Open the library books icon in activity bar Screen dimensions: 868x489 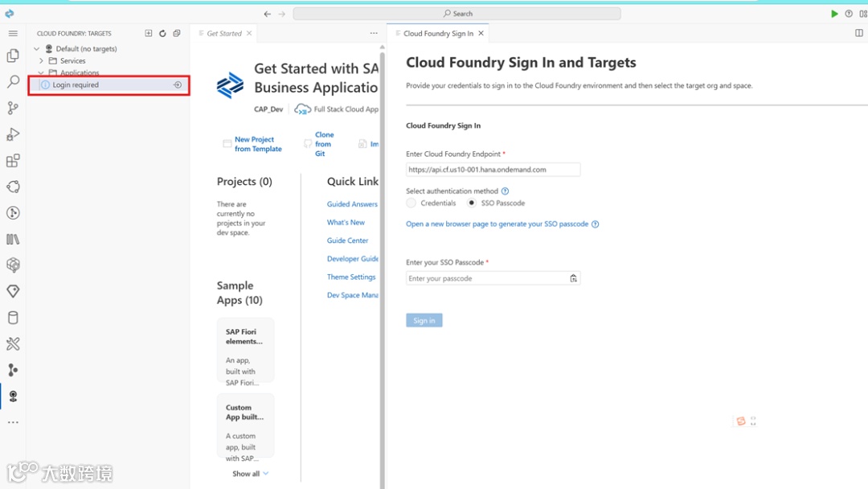click(13, 239)
